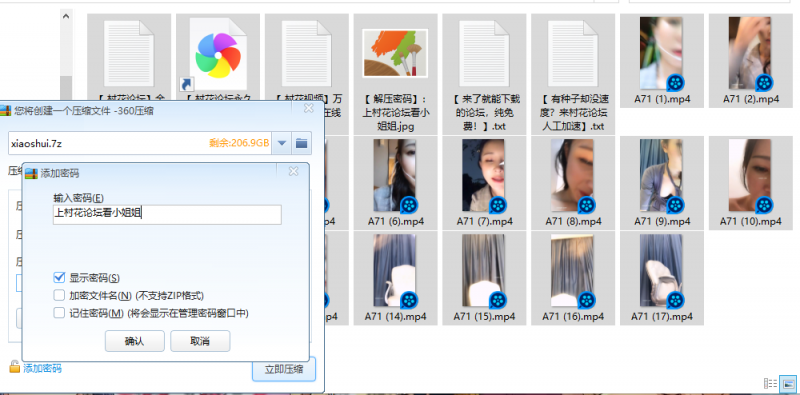
Task: Open the archive name dropdown arrow
Action: coord(281,143)
